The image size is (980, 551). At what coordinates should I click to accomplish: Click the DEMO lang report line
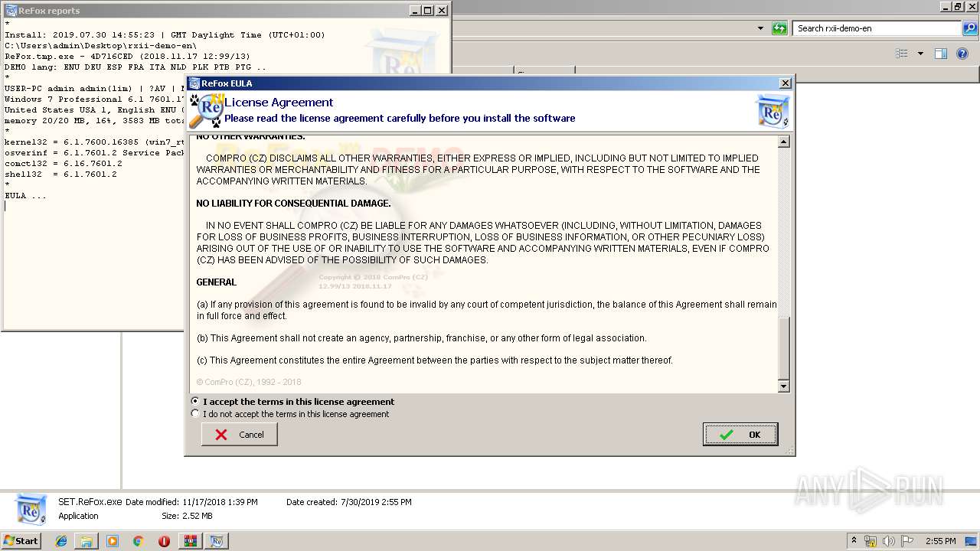[x=136, y=67]
